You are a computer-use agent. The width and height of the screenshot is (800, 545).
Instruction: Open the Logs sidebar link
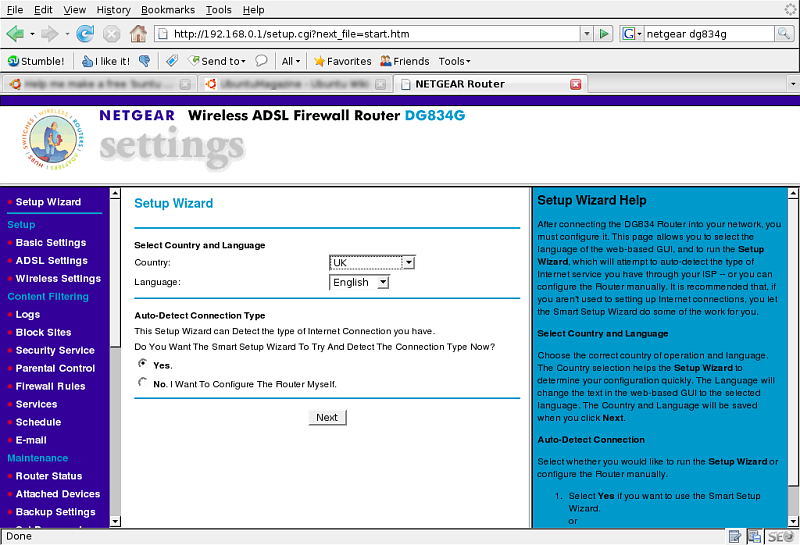tap(28, 315)
